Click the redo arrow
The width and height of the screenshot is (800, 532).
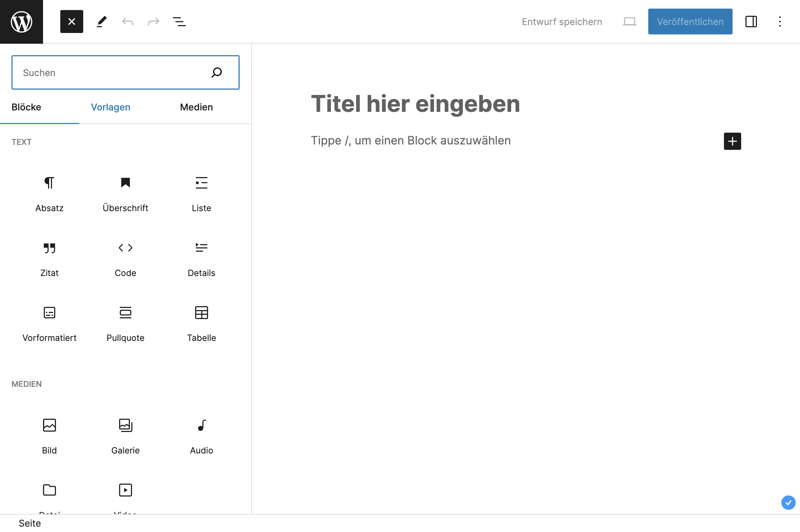click(x=154, y=22)
